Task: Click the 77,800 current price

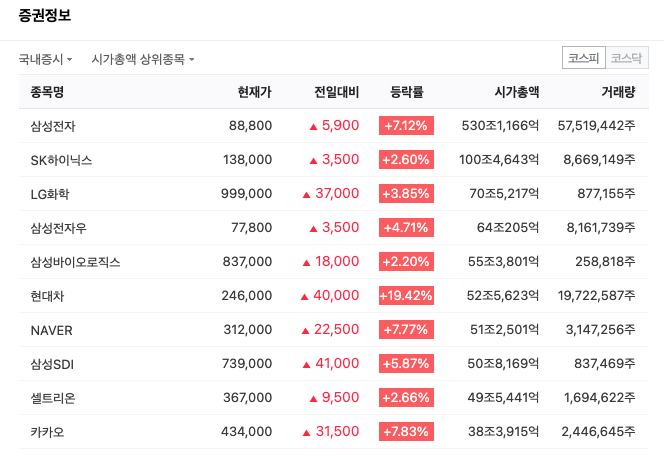Action: tap(252, 228)
